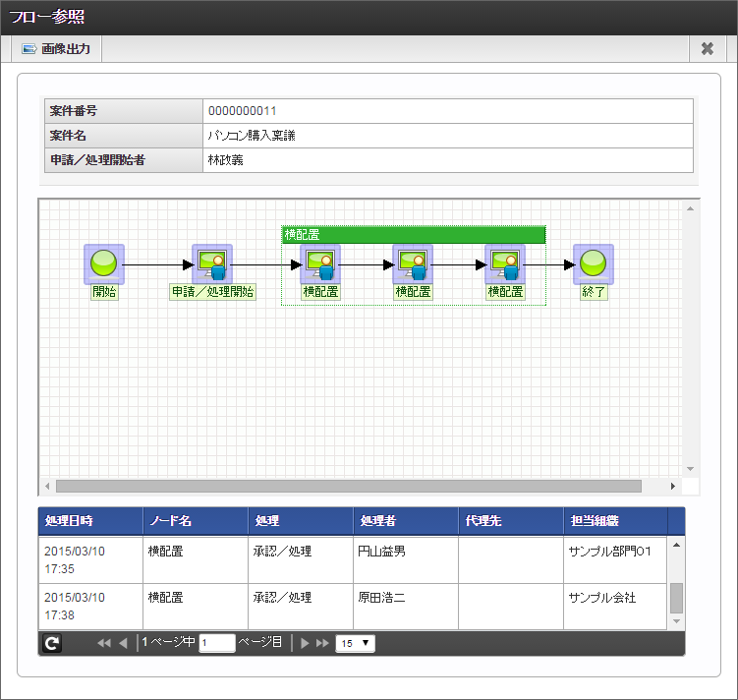The width and height of the screenshot is (738, 700).
Task: Close the フロー参照 dialog with X
Action: (x=708, y=49)
